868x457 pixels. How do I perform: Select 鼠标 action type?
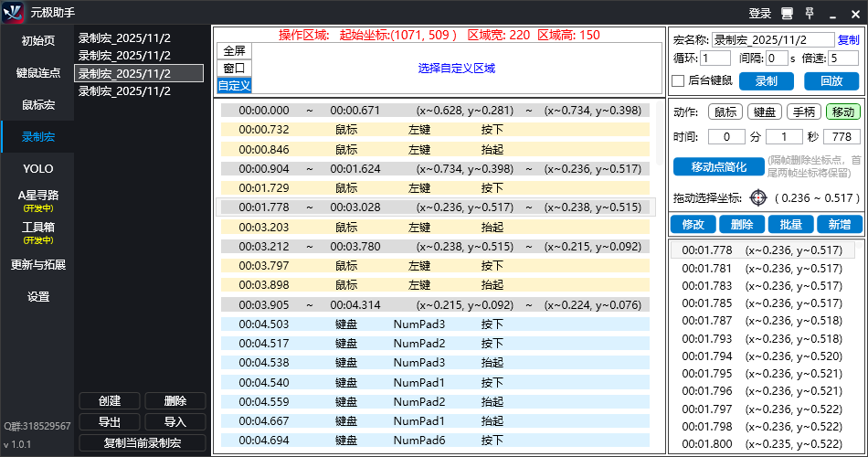tap(725, 112)
